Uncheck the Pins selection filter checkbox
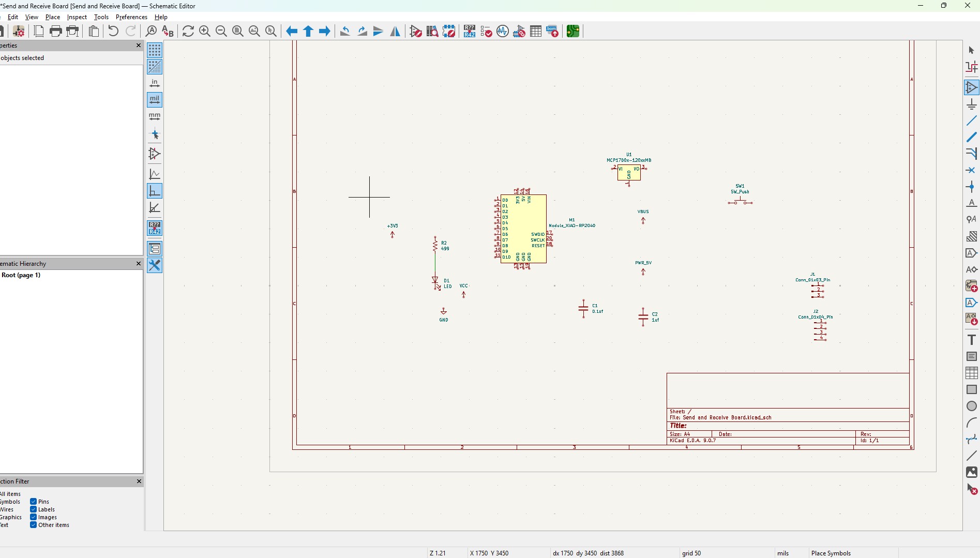 33,502
